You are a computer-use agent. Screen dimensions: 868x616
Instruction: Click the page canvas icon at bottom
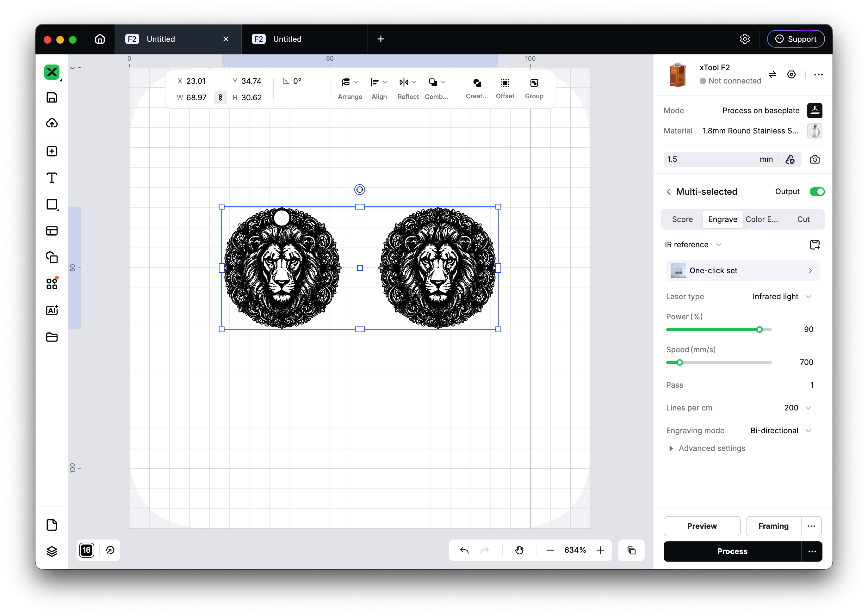tap(52, 525)
